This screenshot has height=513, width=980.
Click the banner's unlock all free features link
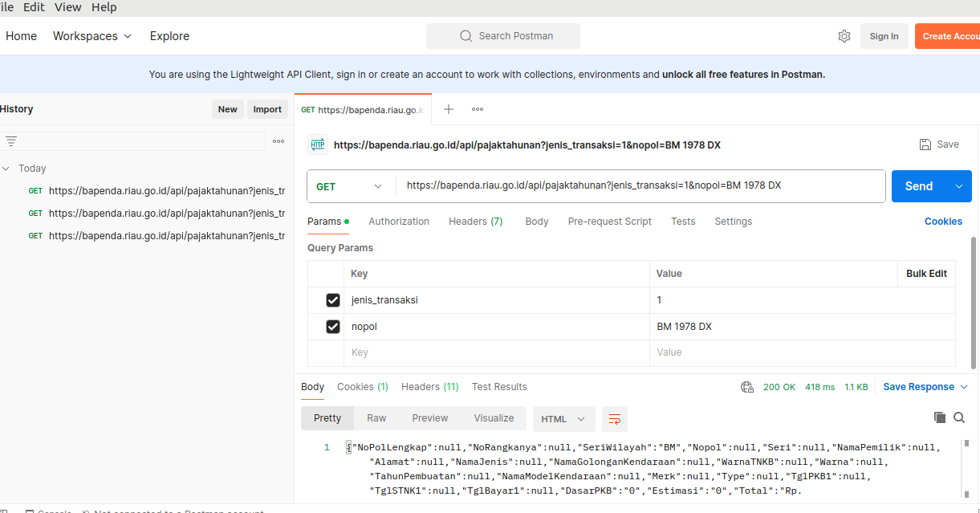tap(743, 75)
